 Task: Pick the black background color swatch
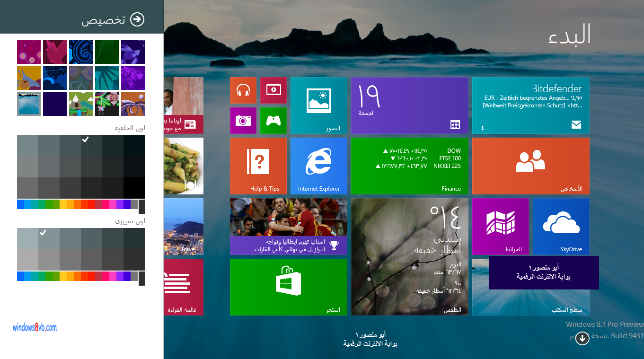pyautogui.click(x=134, y=188)
